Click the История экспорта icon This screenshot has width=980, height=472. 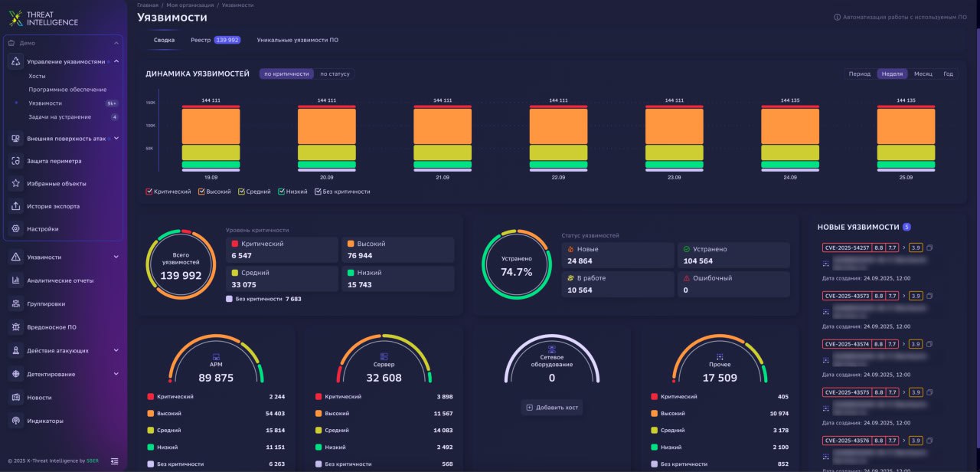pos(16,206)
